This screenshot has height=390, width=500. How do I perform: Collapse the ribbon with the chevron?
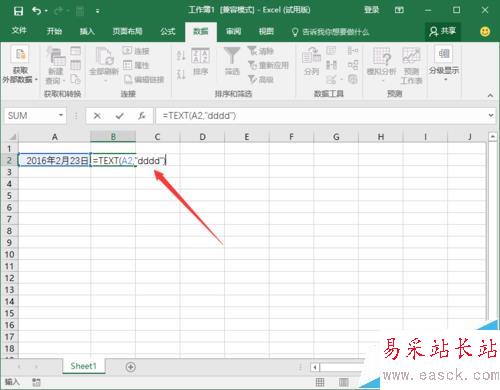click(490, 95)
